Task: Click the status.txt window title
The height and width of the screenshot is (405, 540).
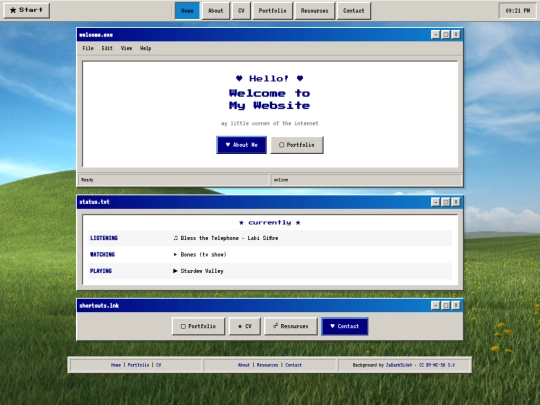Action: point(94,202)
